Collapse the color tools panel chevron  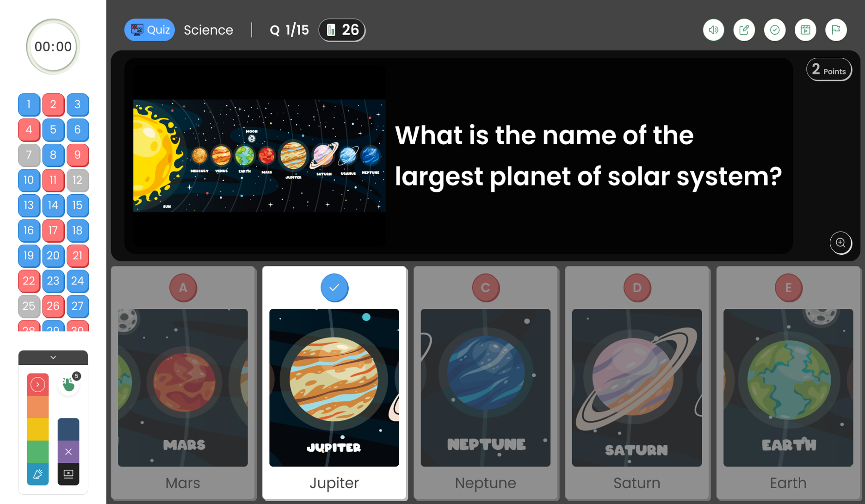[x=53, y=357]
